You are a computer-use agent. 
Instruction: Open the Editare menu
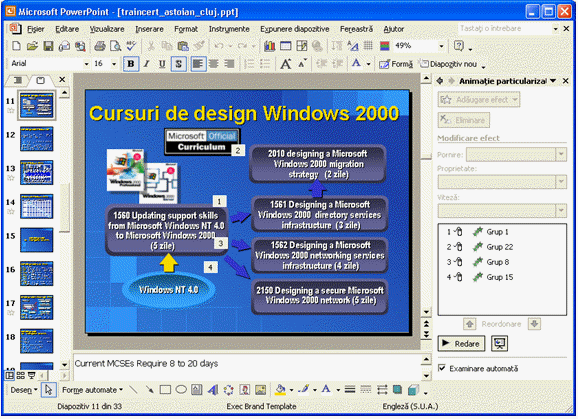tap(67, 29)
